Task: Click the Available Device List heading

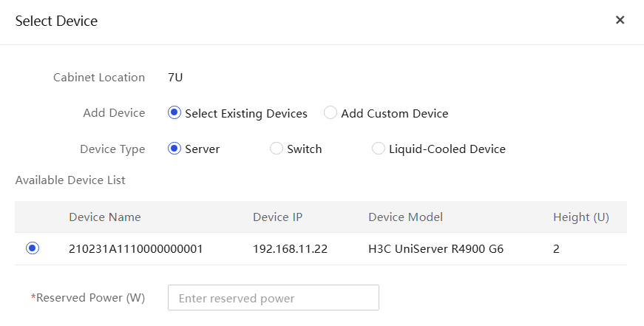Action: click(70, 180)
